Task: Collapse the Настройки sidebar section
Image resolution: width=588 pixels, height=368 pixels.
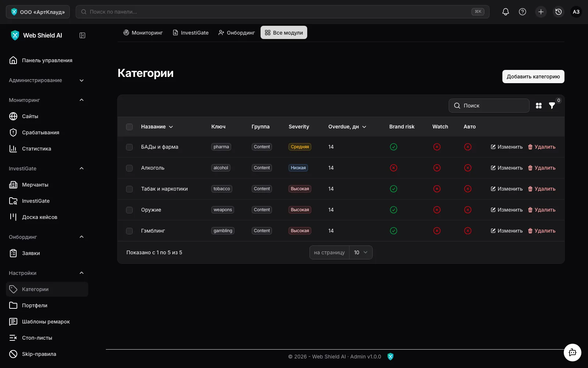Action: [x=47, y=273]
